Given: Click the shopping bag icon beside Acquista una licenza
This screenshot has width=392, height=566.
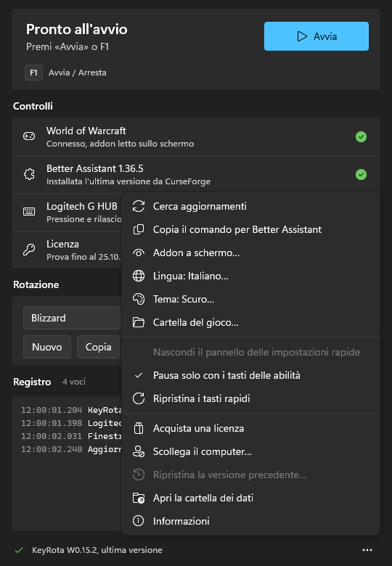Looking at the screenshot, I should pyautogui.click(x=139, y=428).
